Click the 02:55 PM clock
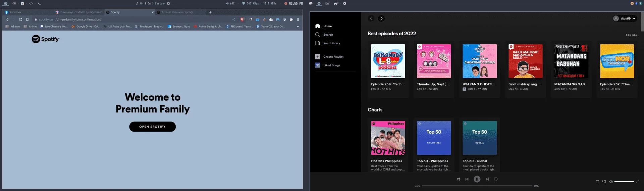644x191 pixels. (293, 3)
